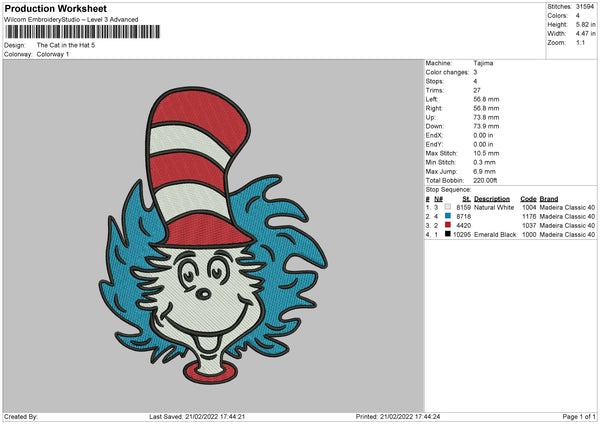The width and height of the screenshot is (600, 424).
Task: Click the Zoom 1:1 value
Action: tap(581, 43)
